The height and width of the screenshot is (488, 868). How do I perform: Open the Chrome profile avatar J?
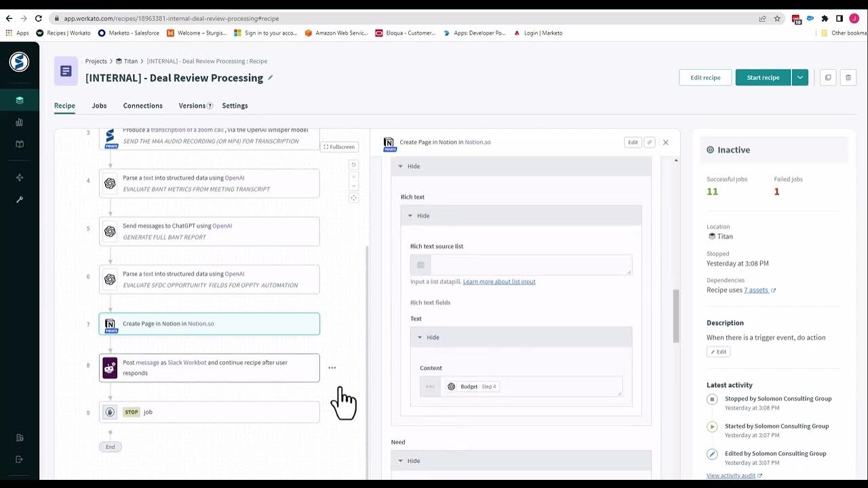(x=854, y=18)
